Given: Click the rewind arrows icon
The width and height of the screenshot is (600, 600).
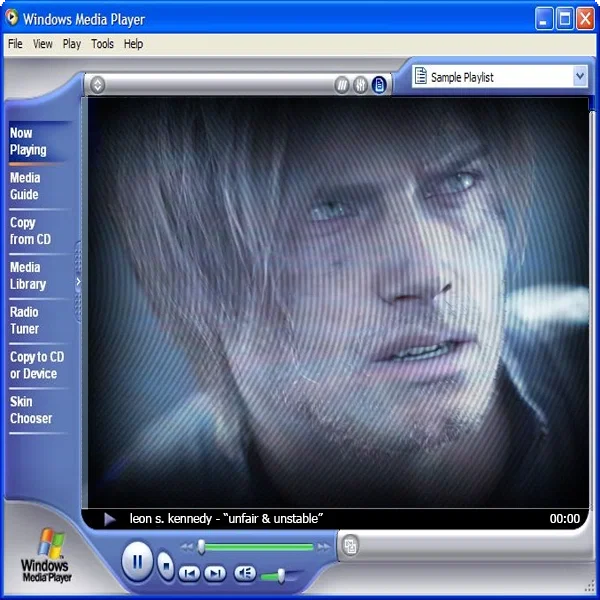Looking at the screenshot, I should [x=187, y=547].
